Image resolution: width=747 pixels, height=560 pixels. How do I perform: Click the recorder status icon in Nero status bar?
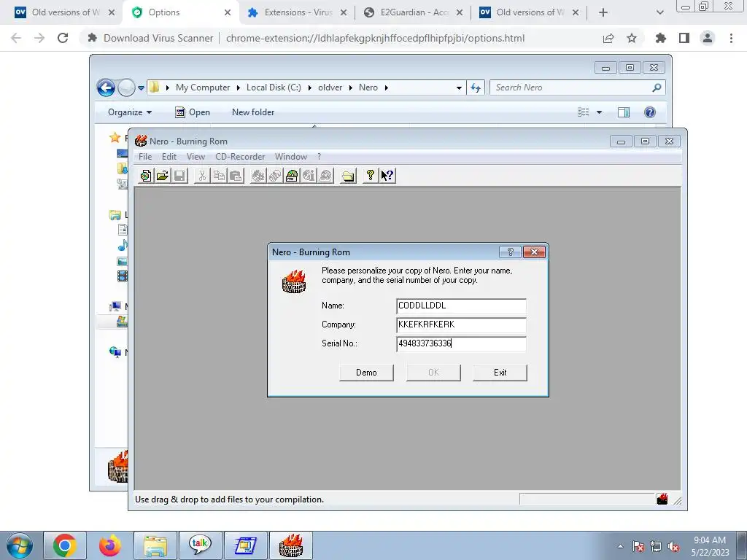point(662,499)
